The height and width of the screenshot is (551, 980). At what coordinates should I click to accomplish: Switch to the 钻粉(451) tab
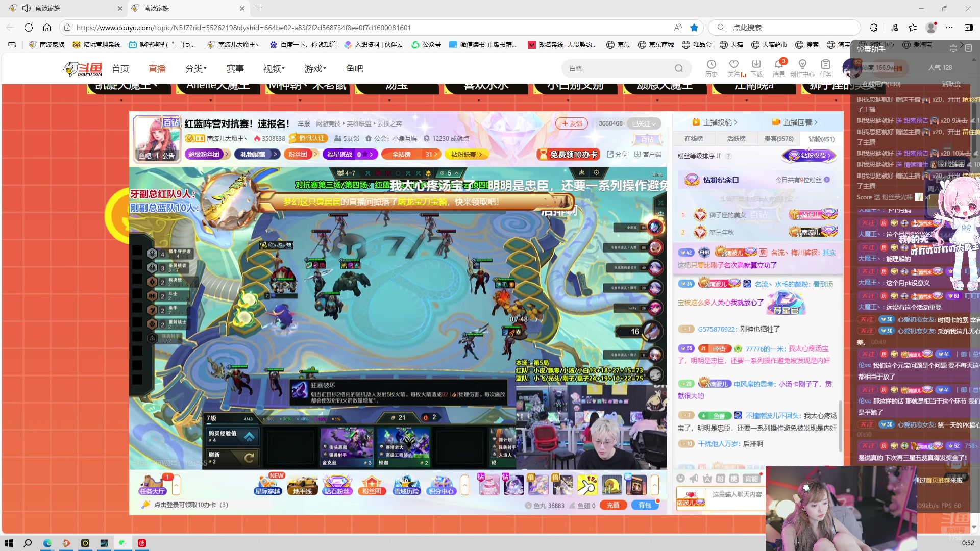tap(821, 138)
